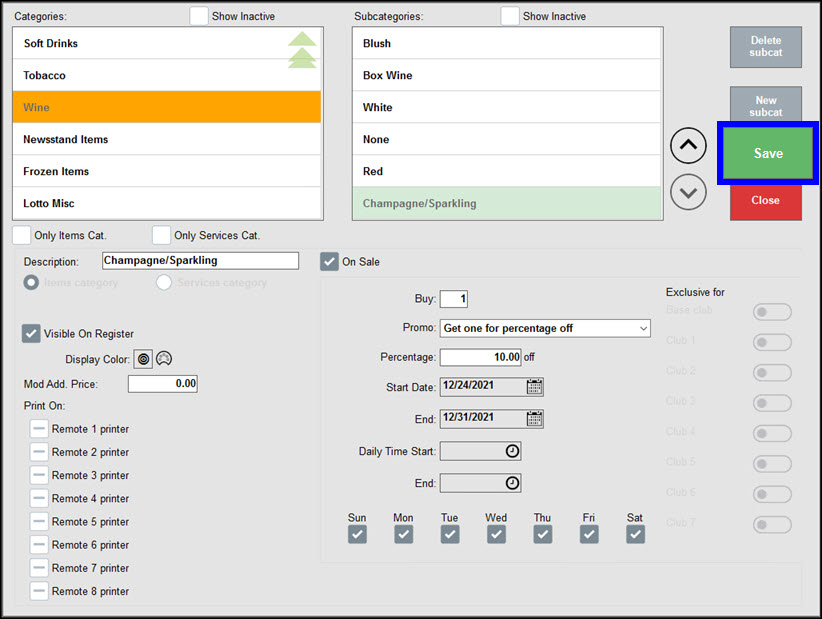This screenshot has width=822, height=619.
Task: Click the Delete subcat button
Action: click(765, 47)
